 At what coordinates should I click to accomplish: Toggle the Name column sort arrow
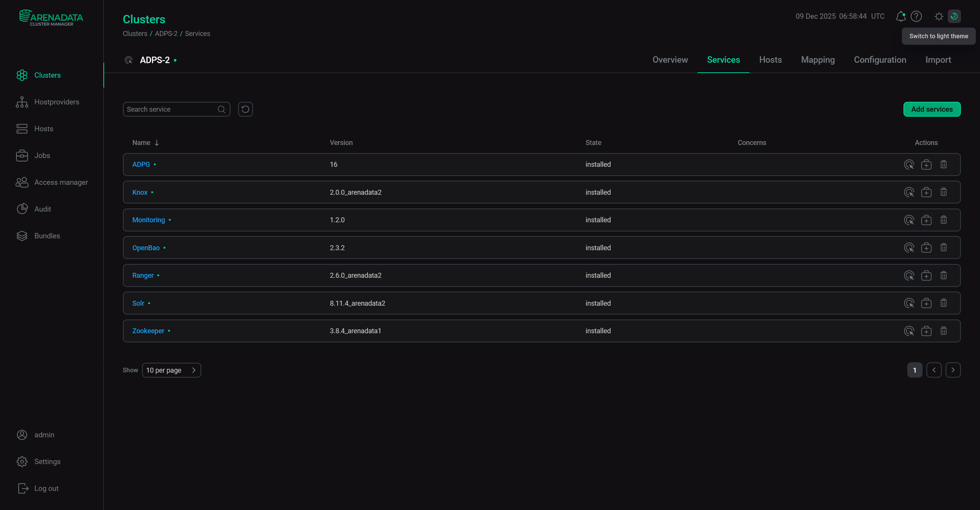[157, 142]
